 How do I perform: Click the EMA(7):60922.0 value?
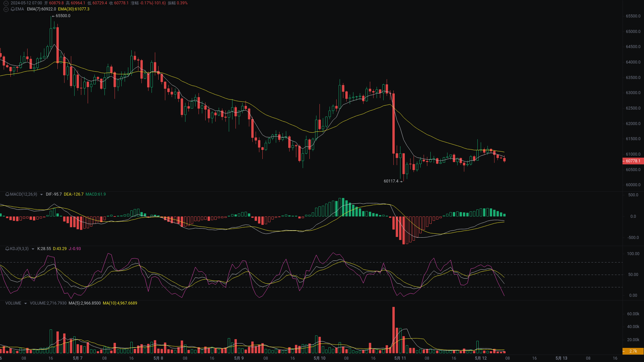point(41,9)
